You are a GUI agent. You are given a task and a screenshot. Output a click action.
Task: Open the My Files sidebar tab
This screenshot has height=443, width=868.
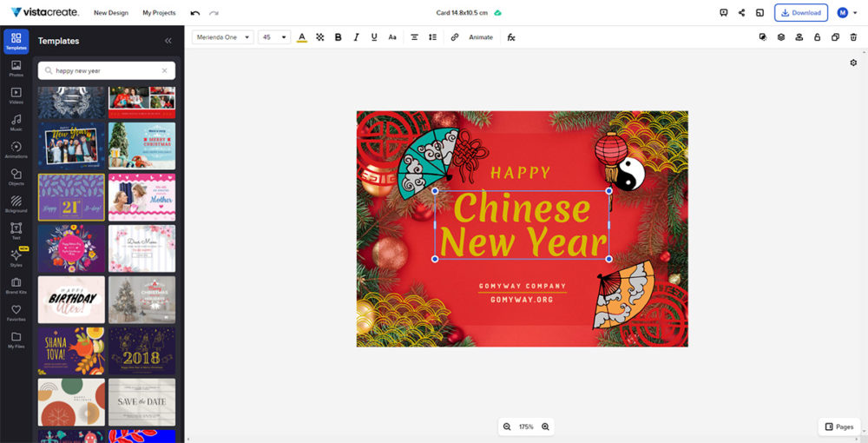click(16, 340)
